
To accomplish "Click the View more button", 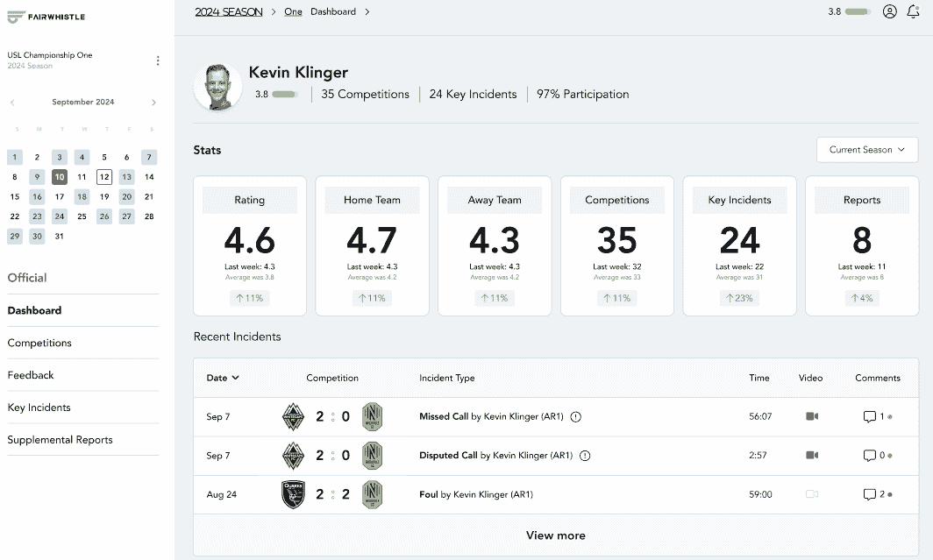I will [x=556, y=535].
